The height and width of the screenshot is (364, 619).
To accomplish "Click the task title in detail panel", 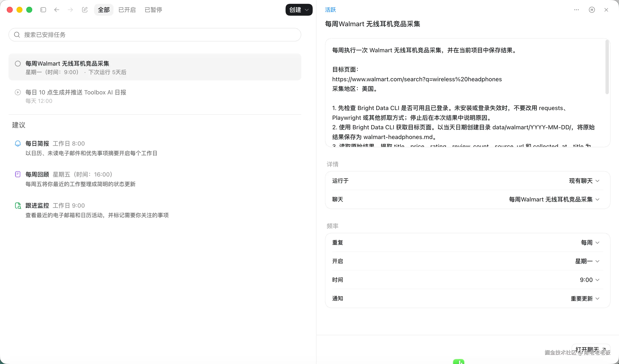I will 372,24.
